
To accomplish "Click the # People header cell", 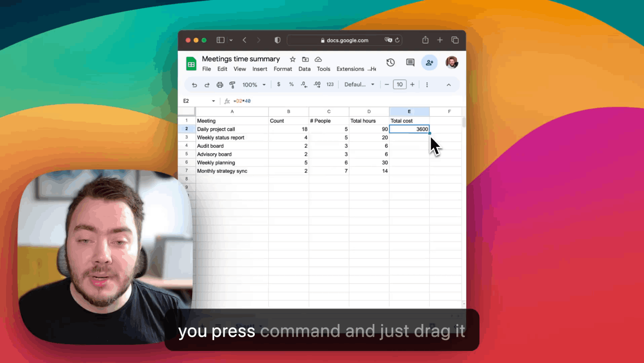I will pyautogui.click(x=329, y=121).
